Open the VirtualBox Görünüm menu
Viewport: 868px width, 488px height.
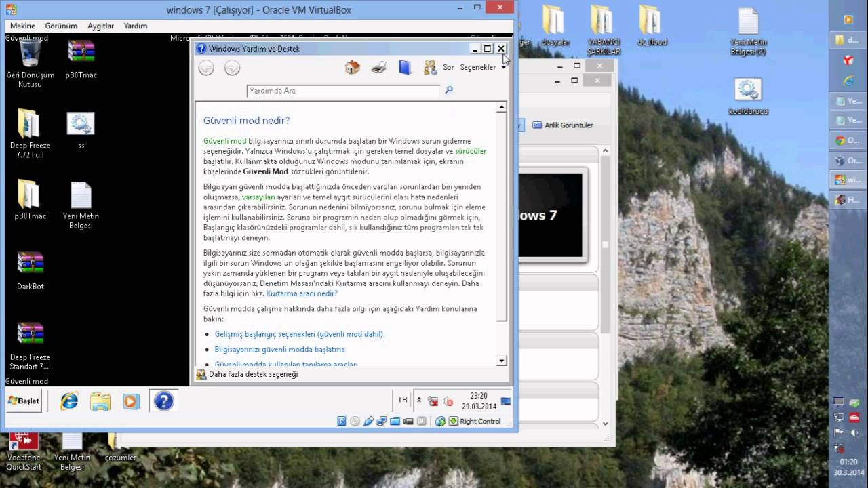(x=61, y=26)
